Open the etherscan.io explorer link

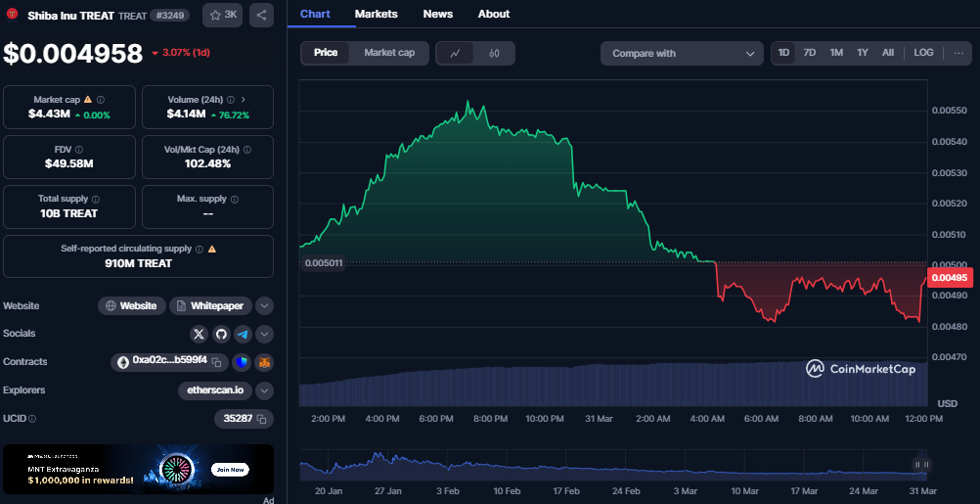click(215, 390)
